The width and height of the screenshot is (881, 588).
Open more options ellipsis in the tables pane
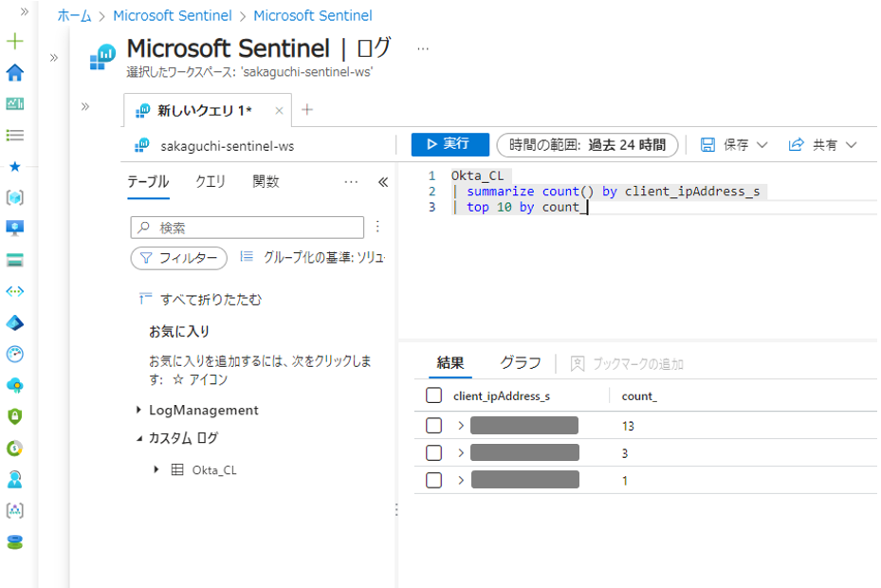(351, 182)
